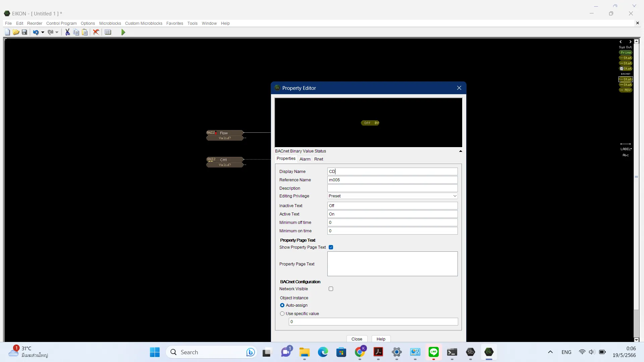Viewport: 644px width, 362px height.
Task: Pick the Stat microblock with clock icon
Action: pos(626,69)
